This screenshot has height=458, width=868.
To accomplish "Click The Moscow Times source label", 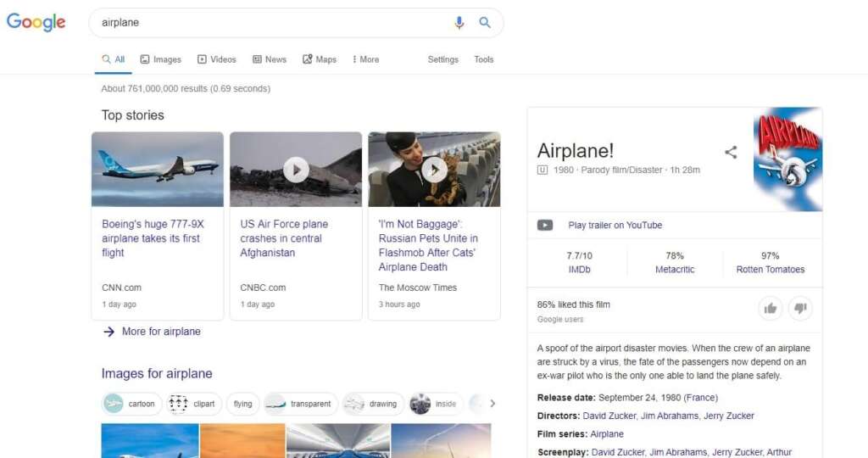I will (x=418, y=288).
